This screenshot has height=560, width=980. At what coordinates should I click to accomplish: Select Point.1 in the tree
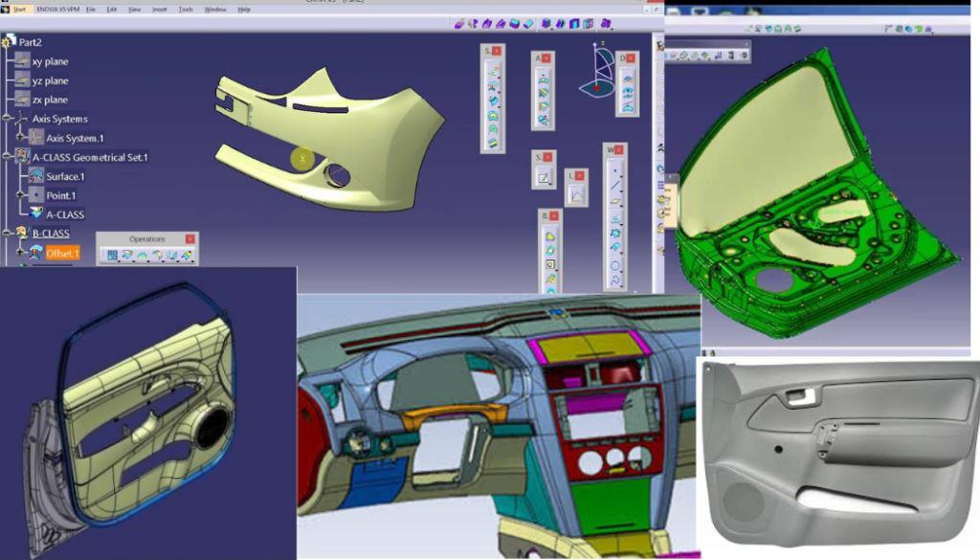(60, 195)
